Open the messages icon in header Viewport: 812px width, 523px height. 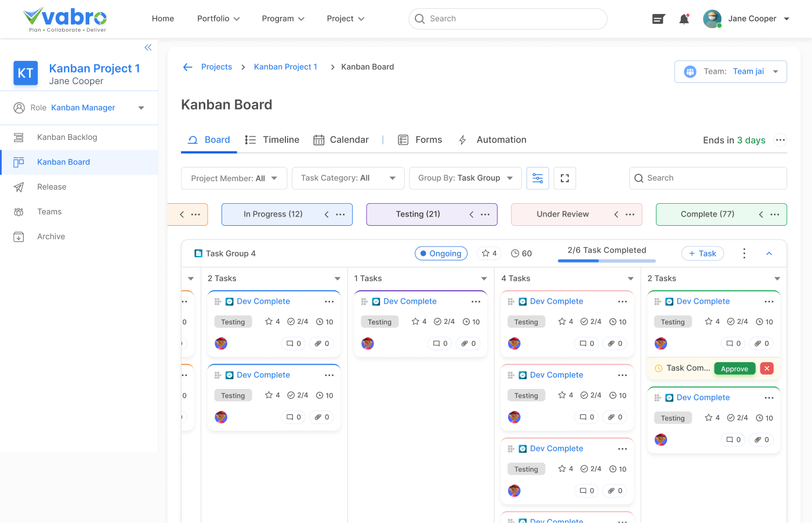(x=658, y=19)
